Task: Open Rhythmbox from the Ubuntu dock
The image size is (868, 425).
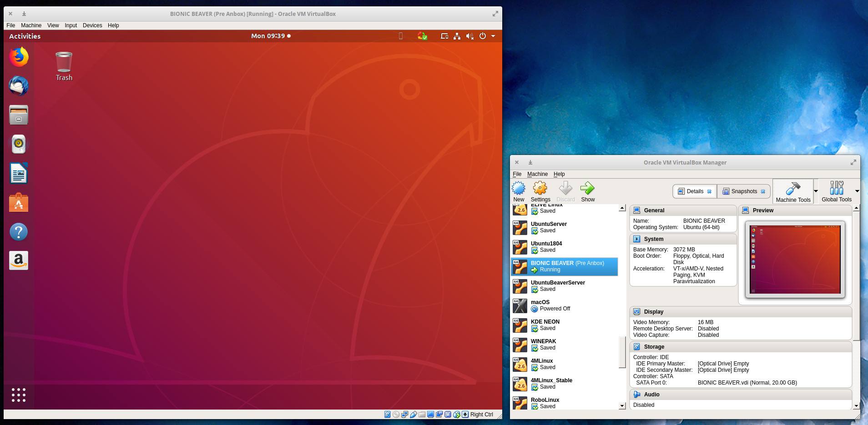Action: [19, 144]
